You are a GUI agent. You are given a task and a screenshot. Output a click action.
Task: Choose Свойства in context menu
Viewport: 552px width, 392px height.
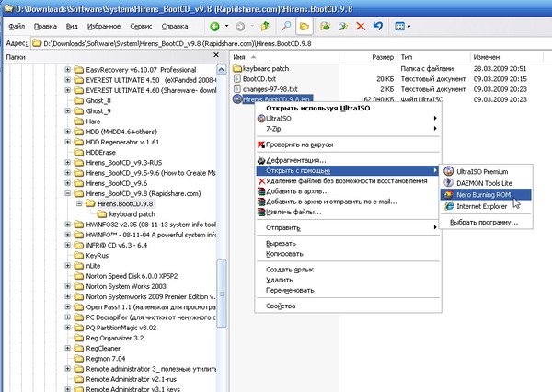click(348, 306)
